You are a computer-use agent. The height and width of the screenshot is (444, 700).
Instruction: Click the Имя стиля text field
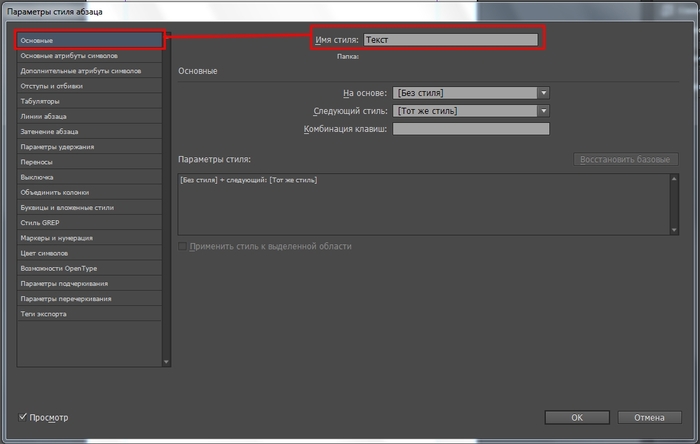450,40
